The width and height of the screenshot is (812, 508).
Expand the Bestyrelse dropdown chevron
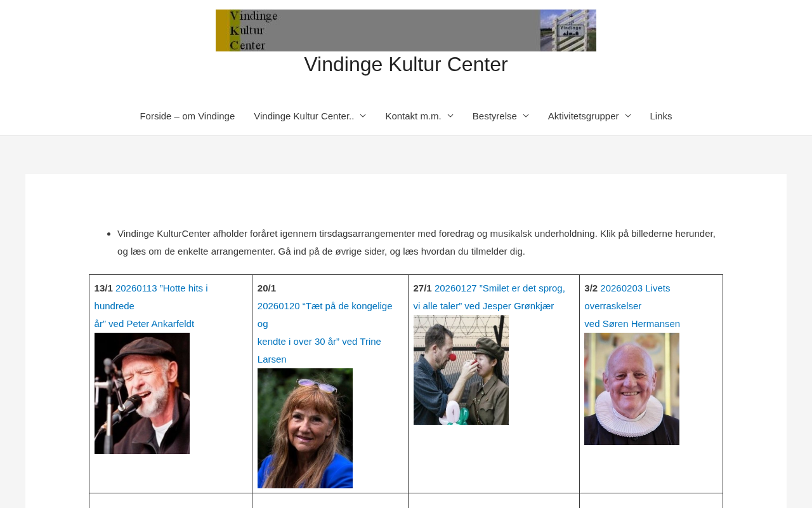pos(525,116)
